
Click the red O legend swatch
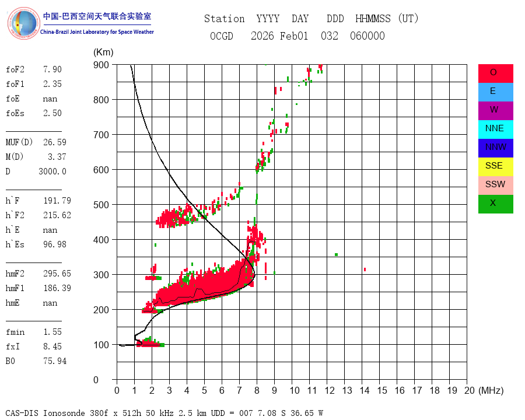pos(495,73)
